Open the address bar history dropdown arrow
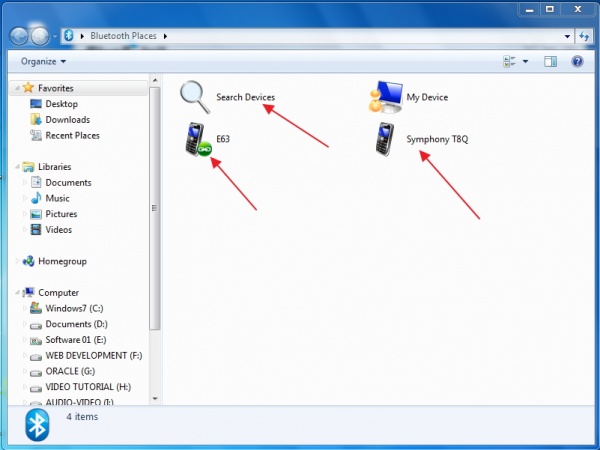 567,36
